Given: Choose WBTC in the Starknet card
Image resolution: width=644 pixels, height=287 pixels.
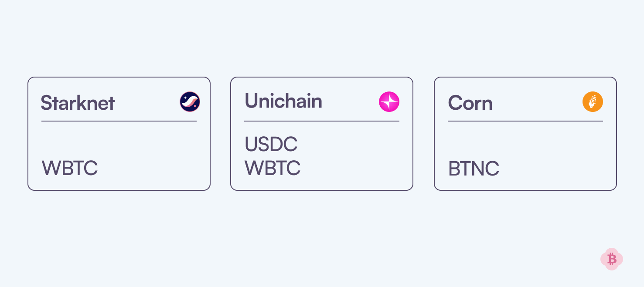Looking at the screenshot, I should coord(70,168).
